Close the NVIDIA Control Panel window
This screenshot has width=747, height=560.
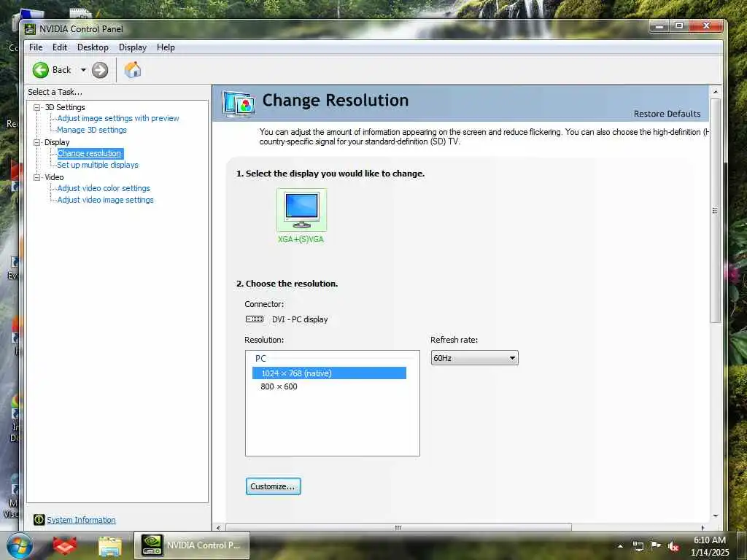[x=706, y=26]
